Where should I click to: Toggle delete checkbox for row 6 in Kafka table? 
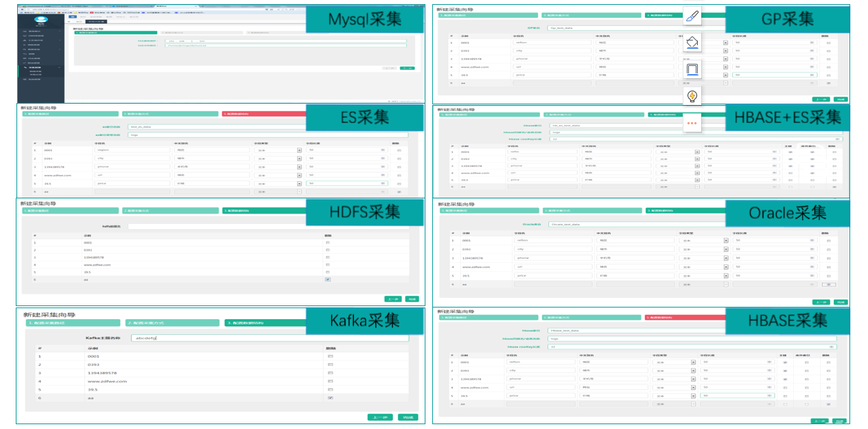click(x=330, y=397)
